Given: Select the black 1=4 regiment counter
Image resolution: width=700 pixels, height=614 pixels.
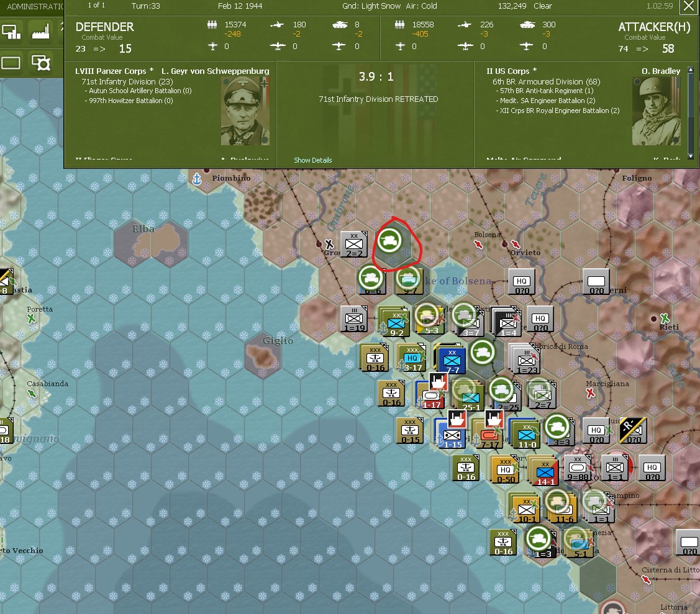Looking at the screenshot, I should point(507,323).
